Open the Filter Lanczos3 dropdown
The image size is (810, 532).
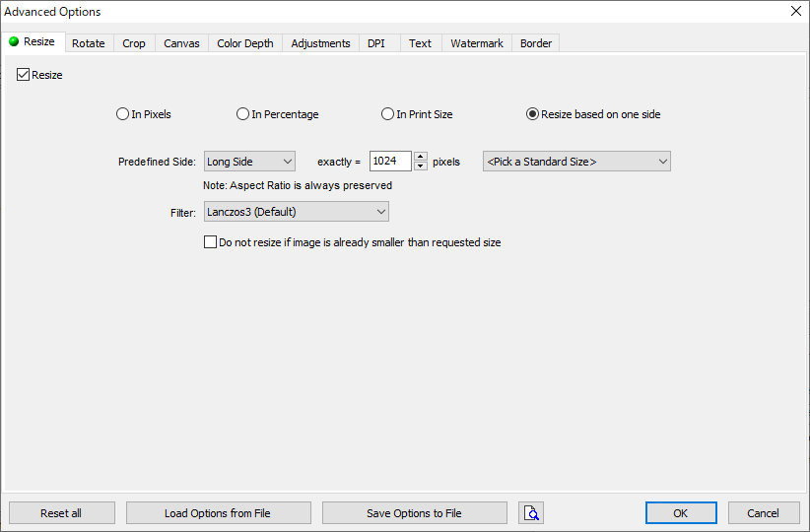click(x=296, y=212)
